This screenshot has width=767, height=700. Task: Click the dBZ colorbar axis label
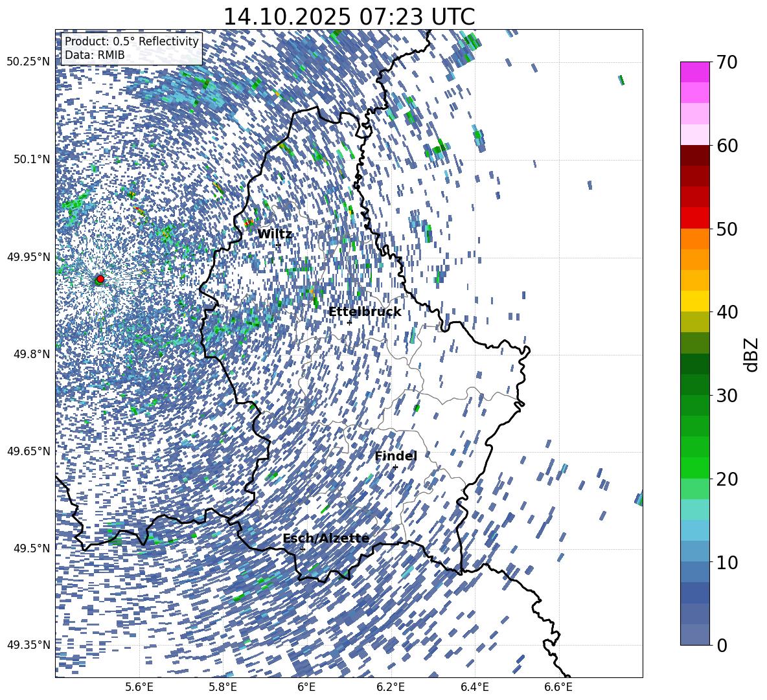click(x=751, y=354)
